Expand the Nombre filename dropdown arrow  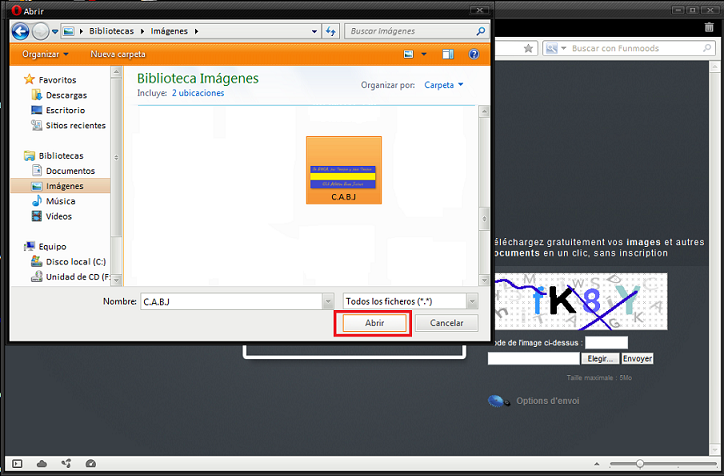(x=327, y=300)
